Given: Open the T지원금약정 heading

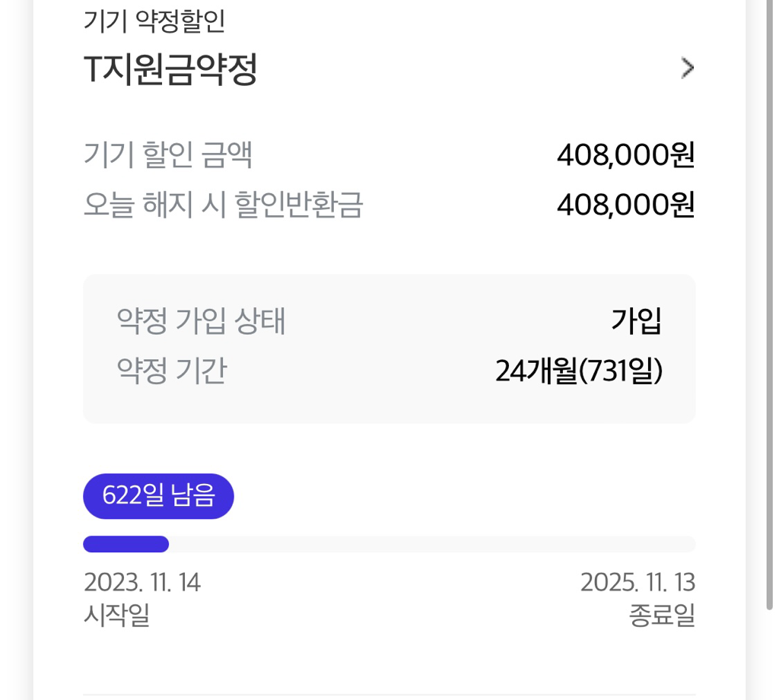Looking at the screenshot, I should pos(170,70).
